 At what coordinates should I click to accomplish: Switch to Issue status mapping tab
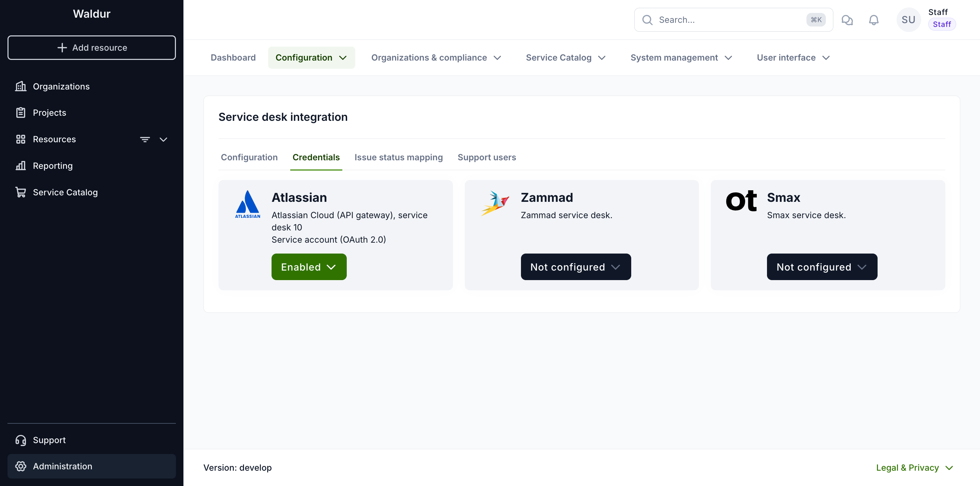[x=398, y=157]
